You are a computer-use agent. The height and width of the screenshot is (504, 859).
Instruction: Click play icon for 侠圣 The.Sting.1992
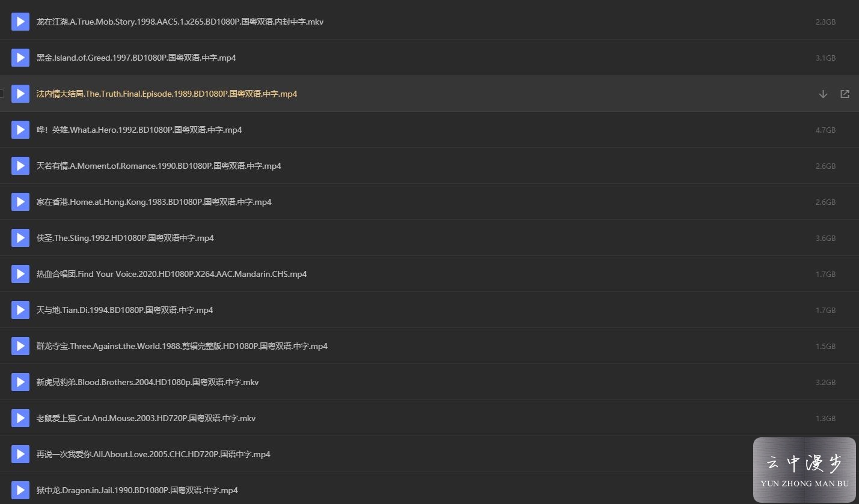pos(20,238)
